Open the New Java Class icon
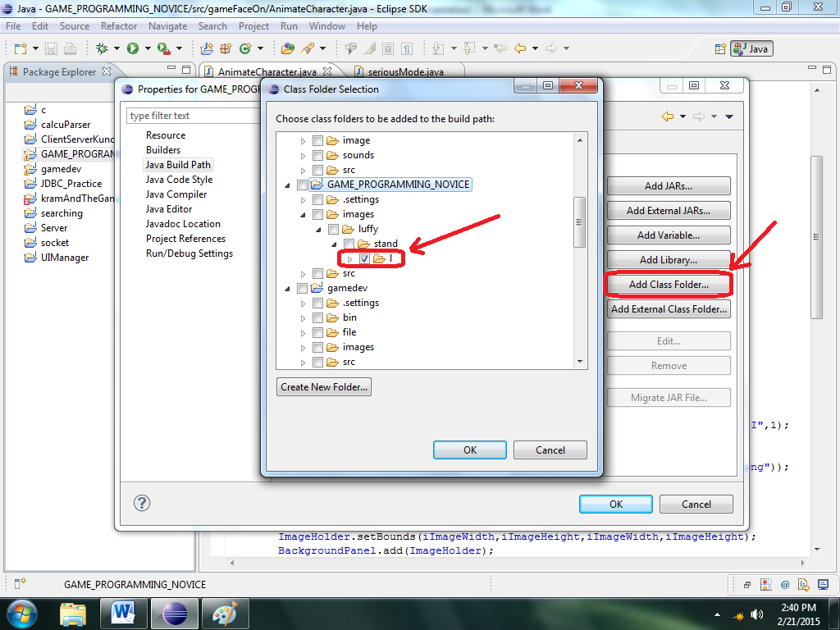Screen dimensions: 840x630 coord(245,48)
